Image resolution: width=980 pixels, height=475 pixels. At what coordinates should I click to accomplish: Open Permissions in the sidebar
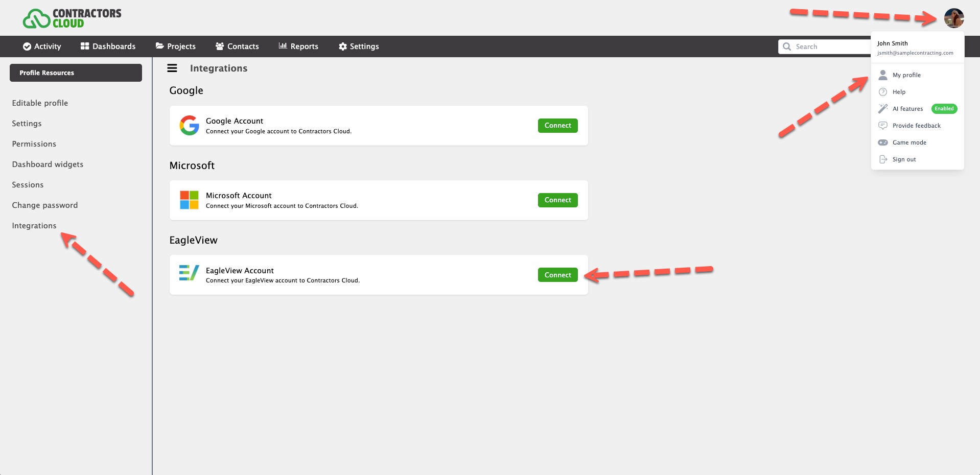[34, 144]
